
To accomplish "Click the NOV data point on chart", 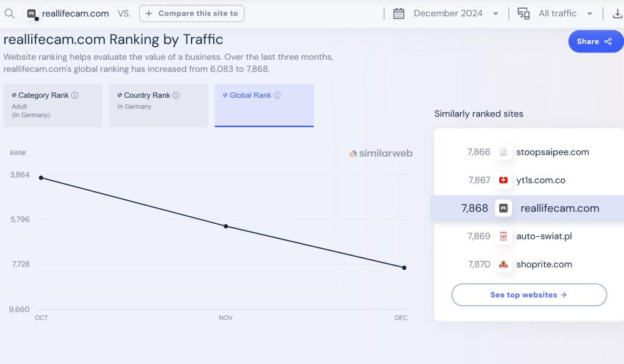I will (226, 226).
